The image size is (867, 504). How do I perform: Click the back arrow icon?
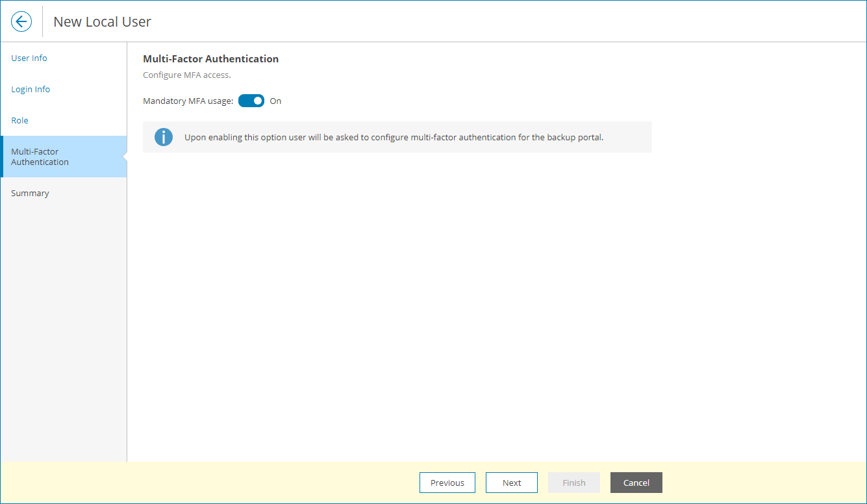click(x=21, y=21)
